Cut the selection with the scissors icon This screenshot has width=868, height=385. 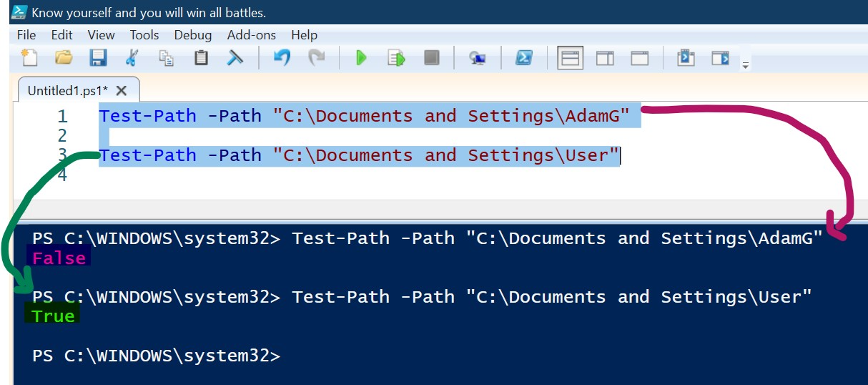point(132,58)
